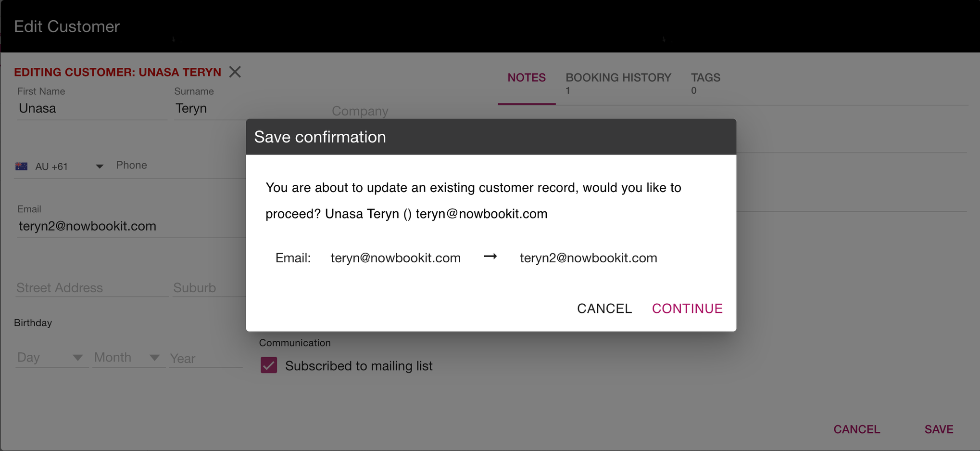
Task: Click the arrow between the two email addresses
Action: (490, 257)
